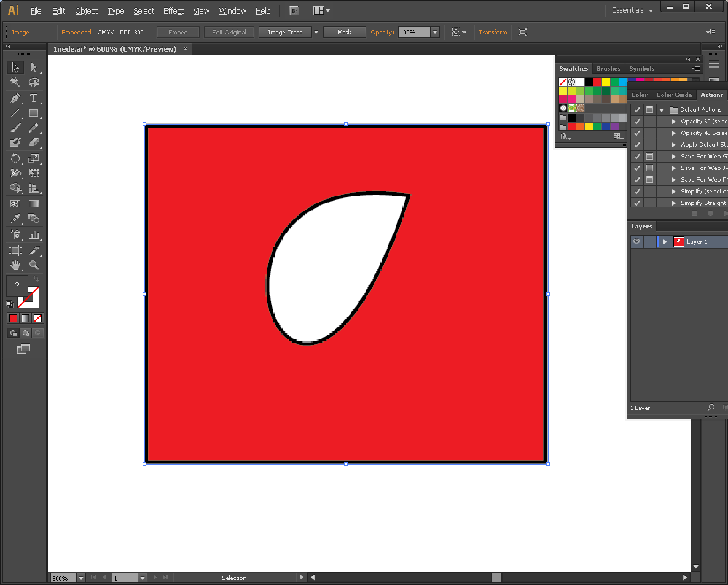Select the Mesh tool
This screenshot has width=728, height=585.
pyautogui.click(x=15, y=204)
